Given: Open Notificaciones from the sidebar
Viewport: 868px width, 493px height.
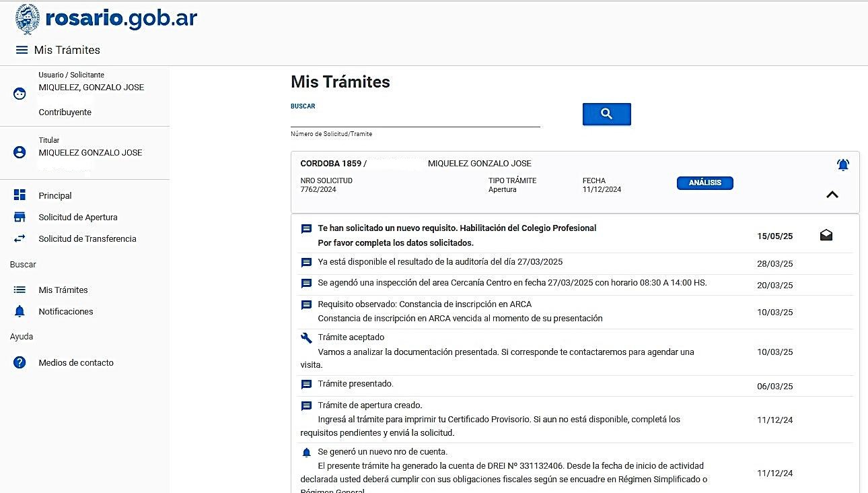Looking at the screenshot, I should [x=65, y=312].
